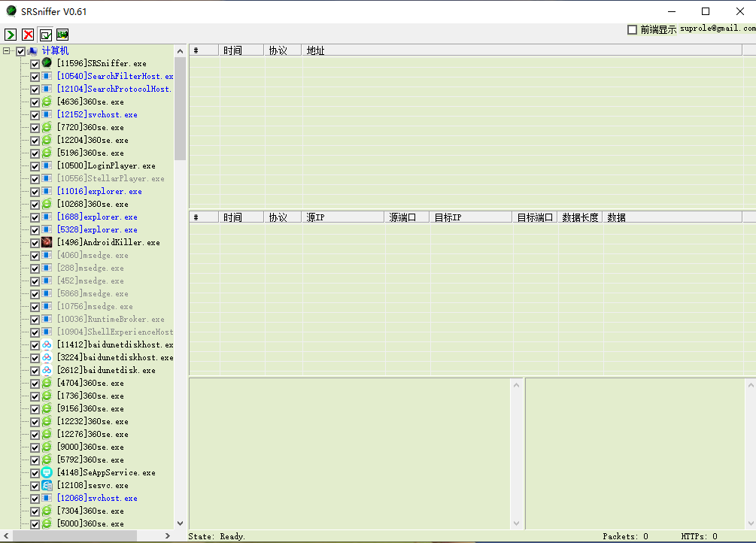Uncheck the [1496]AndroidKiller.exe checkbox
Image resolution: width=756 pixels, height=543 pixels.
click(35, 243)
